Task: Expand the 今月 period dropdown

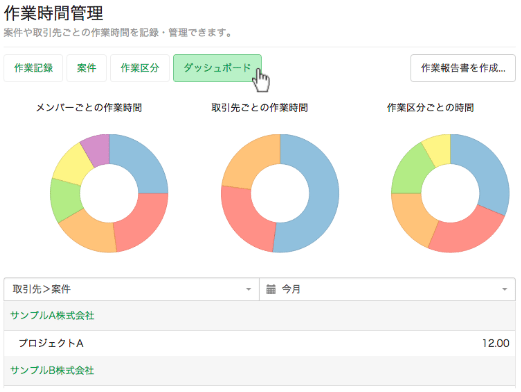Action: pos(387,289)
